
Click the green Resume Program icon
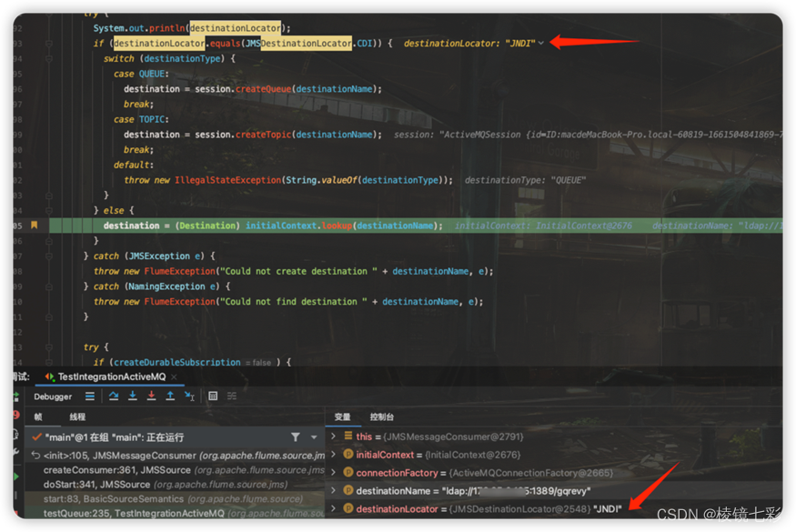(16, 477)
